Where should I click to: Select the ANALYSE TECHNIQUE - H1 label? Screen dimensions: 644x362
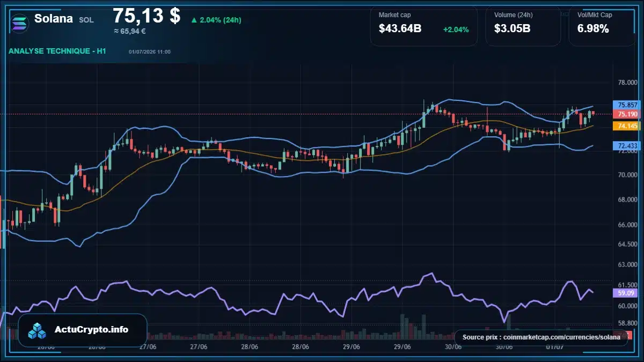pyautogui.click(x=57, y=51)
